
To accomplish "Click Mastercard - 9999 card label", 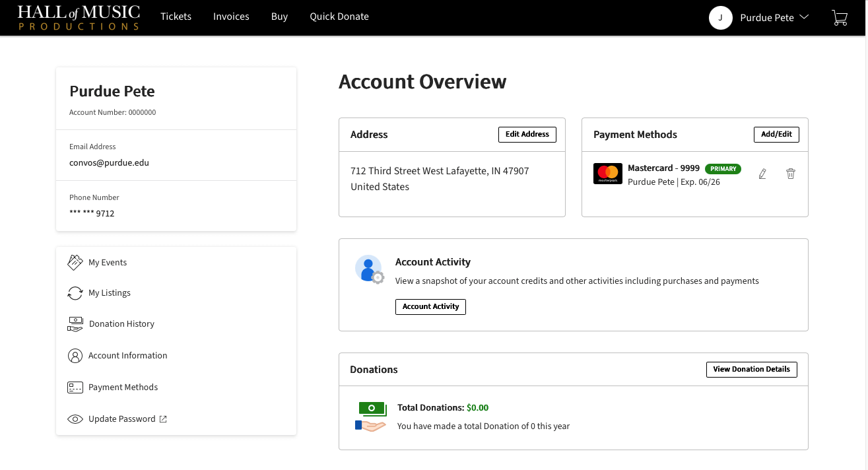I will (x=663, y=168).
